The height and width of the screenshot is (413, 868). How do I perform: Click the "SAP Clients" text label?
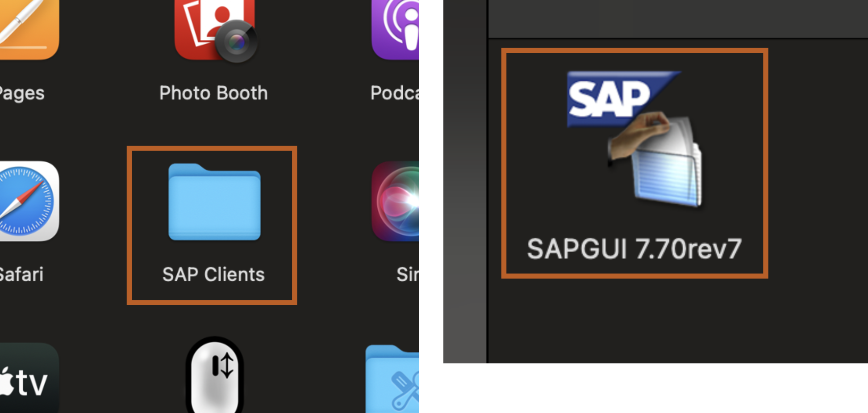coord(213,274)
